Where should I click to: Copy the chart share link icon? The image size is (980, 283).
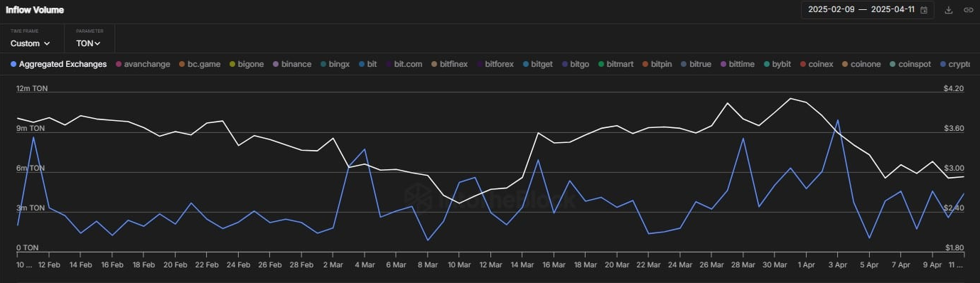coord(968,10)
